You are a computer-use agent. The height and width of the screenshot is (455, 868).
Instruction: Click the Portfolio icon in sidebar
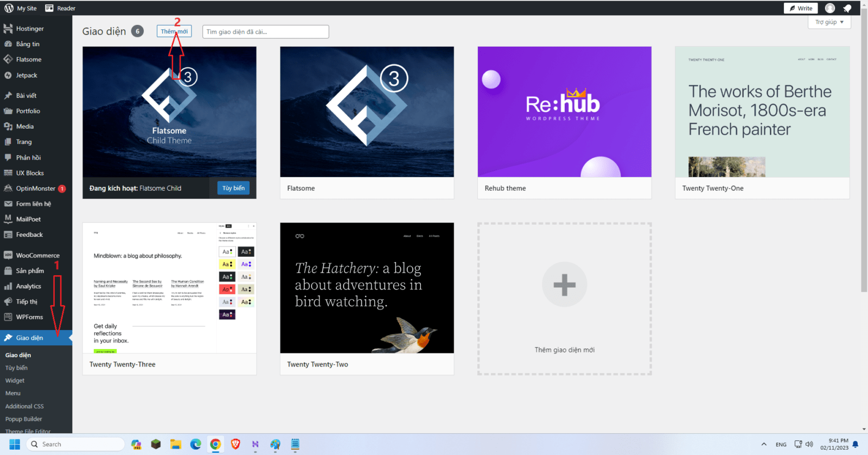pyautogui.click(x=8, y=111)
